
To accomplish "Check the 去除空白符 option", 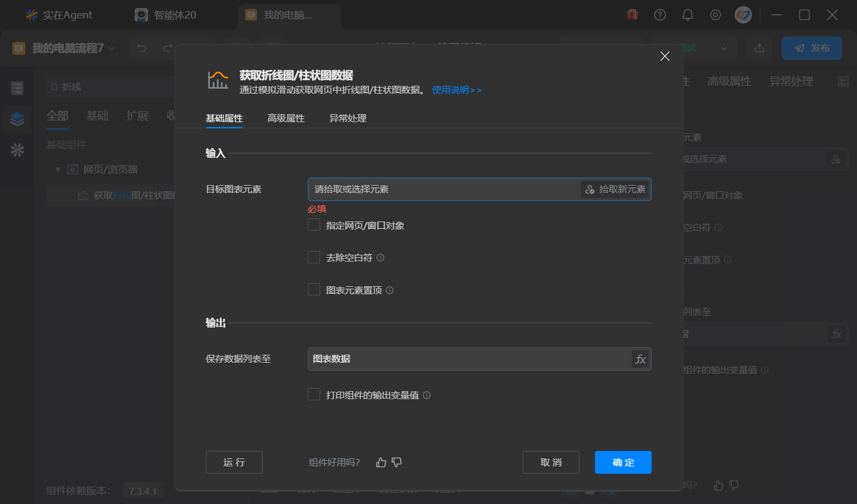I will pos(314,257).
